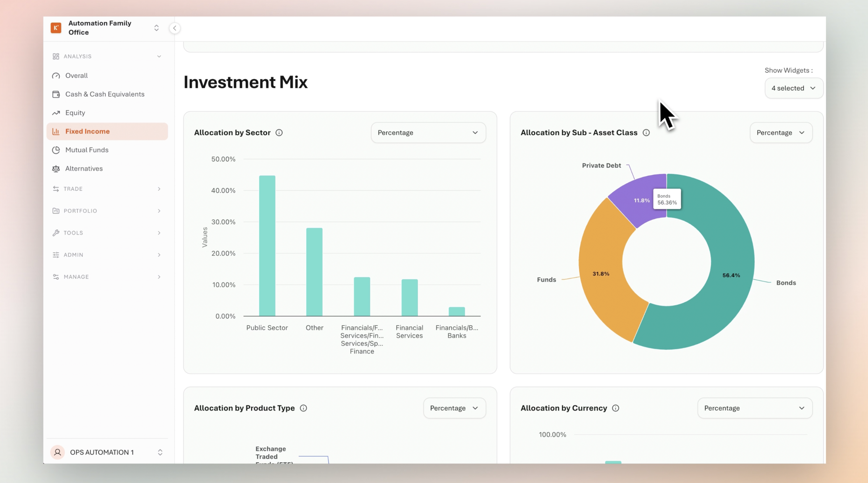868x483 pixels.
Task: Open Sub - Asset Class Percentage dropdown
Action: (781, 133)
